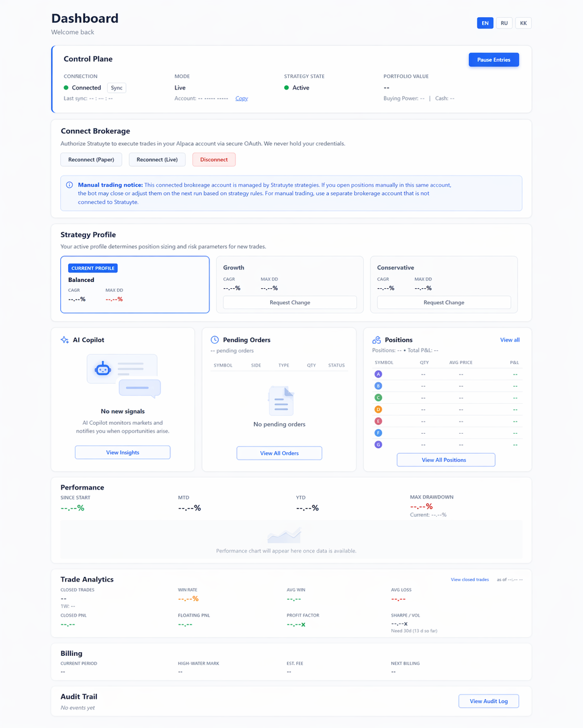Copy the account number link
The width and height of the screenshot is (583, 728).
point(242,99)
